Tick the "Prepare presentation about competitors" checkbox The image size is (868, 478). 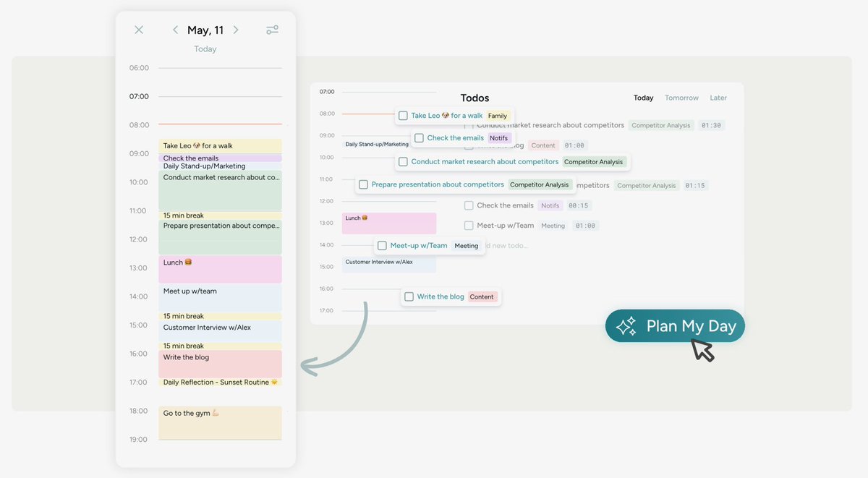tap(363, 184)
